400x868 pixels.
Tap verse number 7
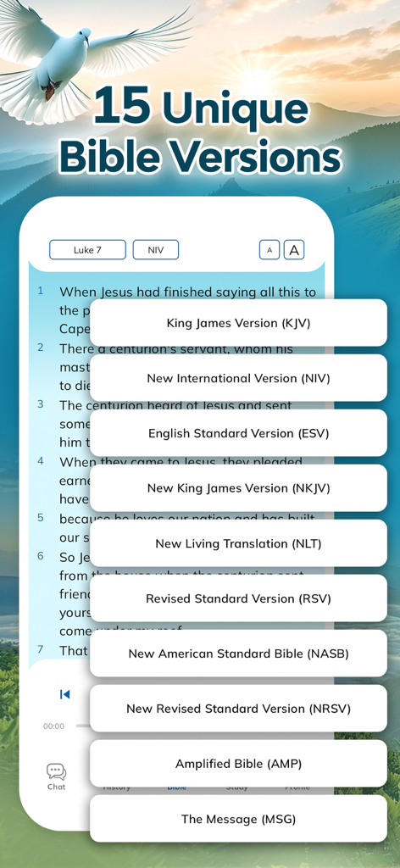(41, 648)
